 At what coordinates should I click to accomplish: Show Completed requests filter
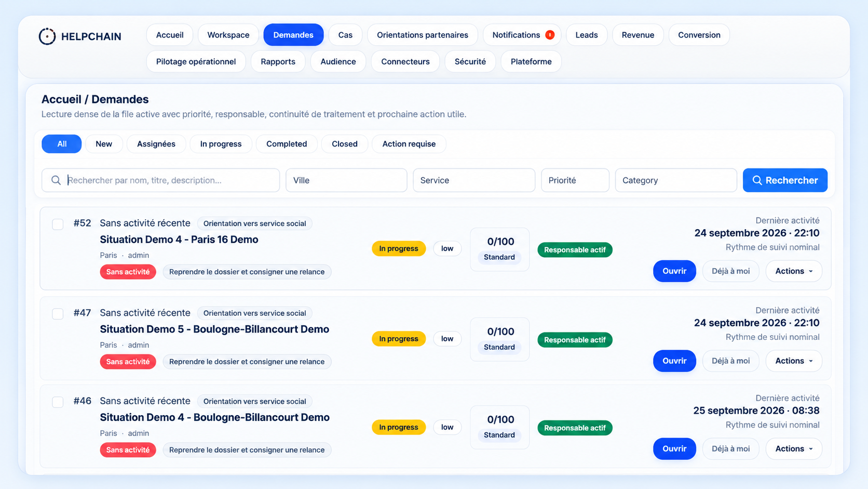coord(287,144)
